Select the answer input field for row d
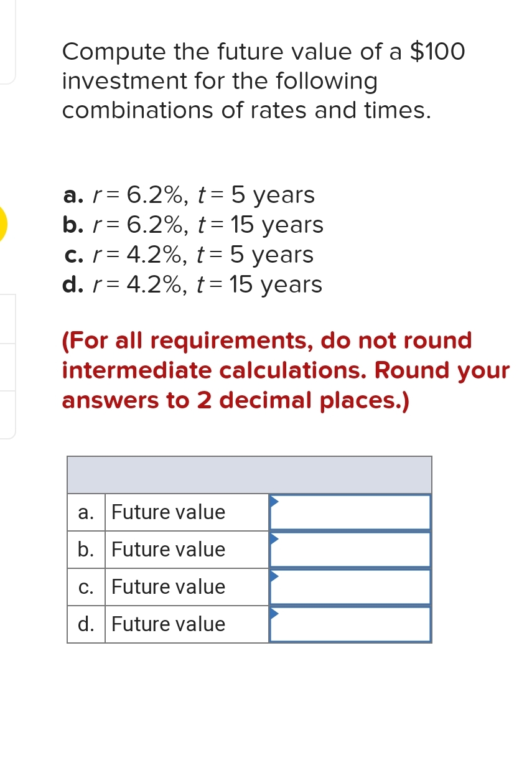 point(350,624)
